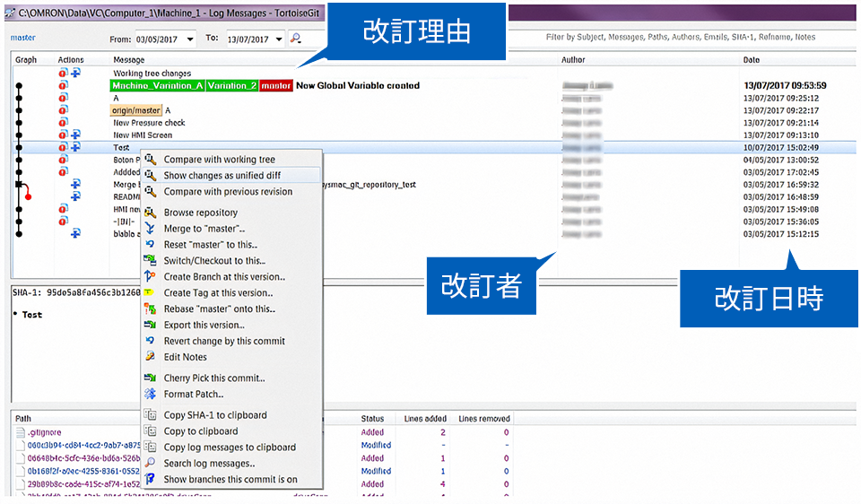The image size is (861, 504).
Task: Select the .gitignore file row
Action: coord(264,432)
